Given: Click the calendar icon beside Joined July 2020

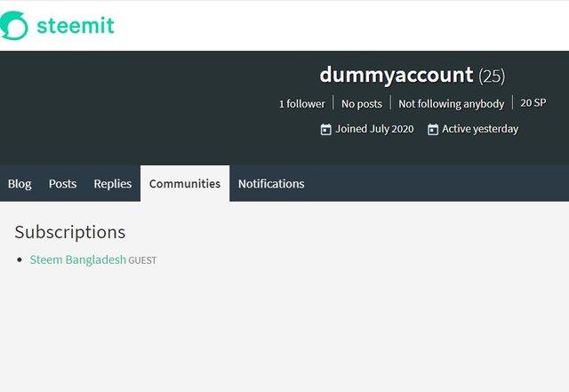Looking at the screenshot, I should pyautogui.click(x=326, y=129).
